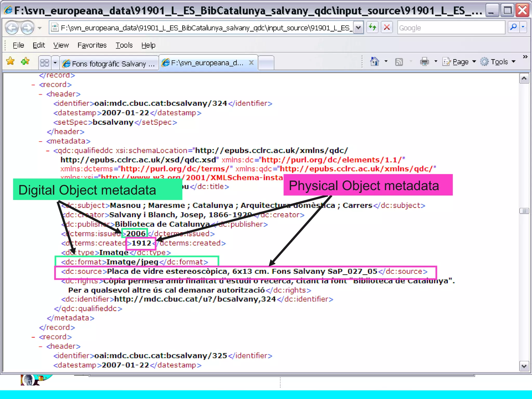Click the Forward navigation arrow

(27, 28)
